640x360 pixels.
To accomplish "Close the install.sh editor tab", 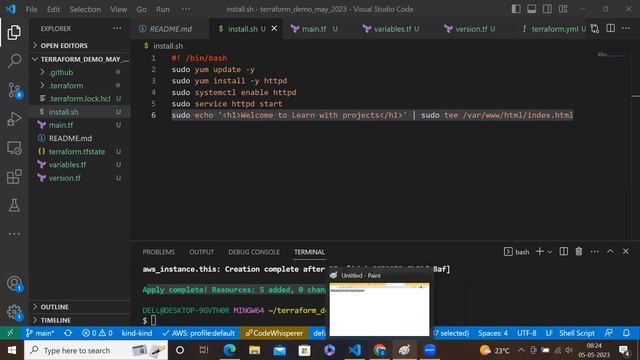I will click(274, 29).
